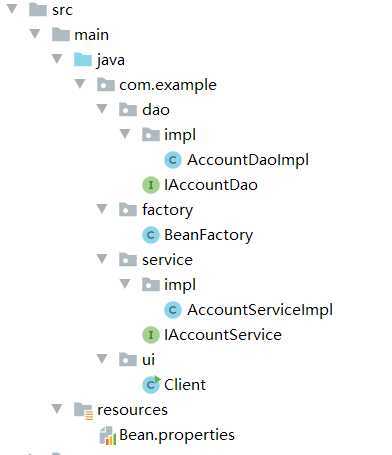Image resolution: width=392 pixels, height=455 pixels.
Task: Collapse the service package arrow
Action: pos(102,259)
